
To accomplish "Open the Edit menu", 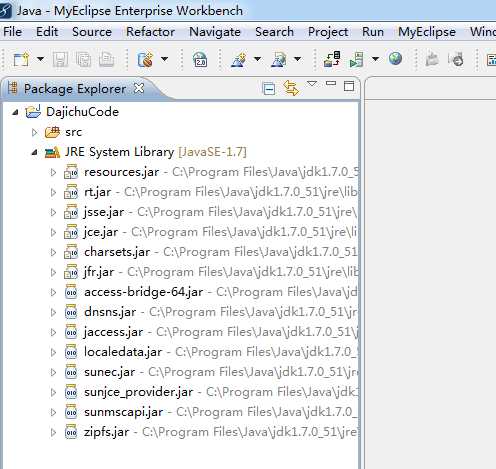I will coord(47,32).
